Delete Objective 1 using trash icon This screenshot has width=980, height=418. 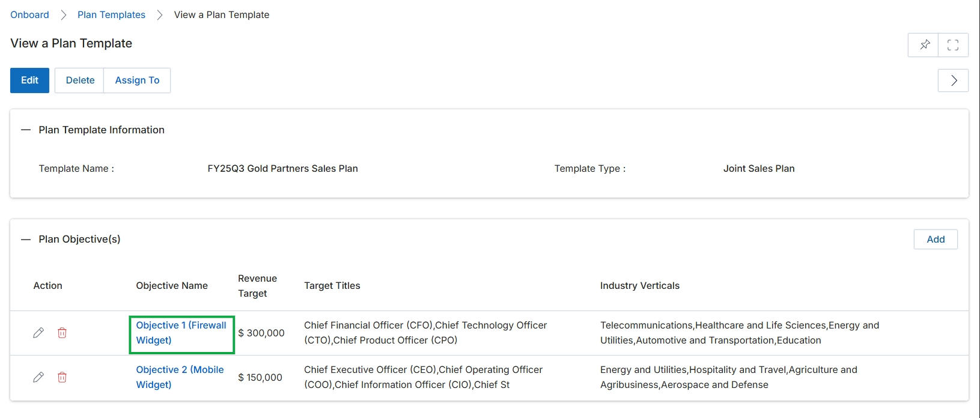coord(62,333)
